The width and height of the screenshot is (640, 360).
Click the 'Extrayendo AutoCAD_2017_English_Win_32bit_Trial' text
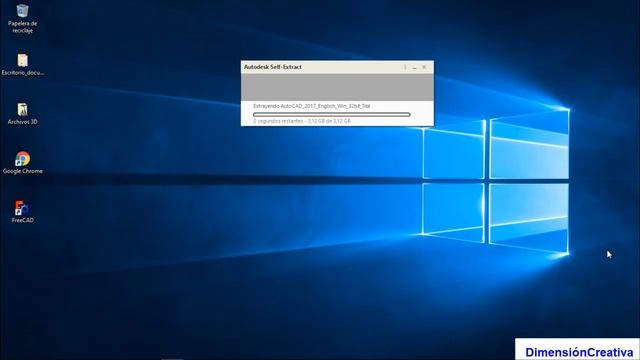[311, 106]
